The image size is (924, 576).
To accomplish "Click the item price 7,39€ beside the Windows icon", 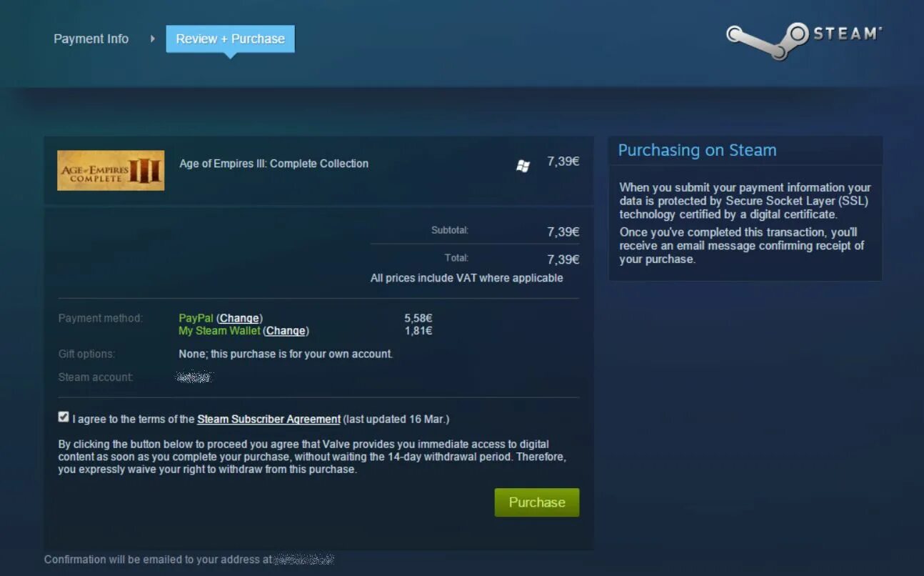I will click(563, 162).
